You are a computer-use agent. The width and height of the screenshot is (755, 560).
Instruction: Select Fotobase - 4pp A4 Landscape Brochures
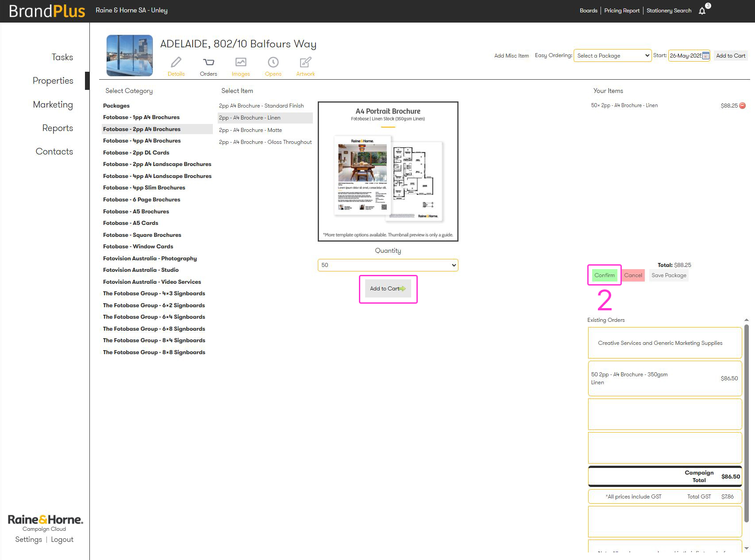click(x=157, y=176)
